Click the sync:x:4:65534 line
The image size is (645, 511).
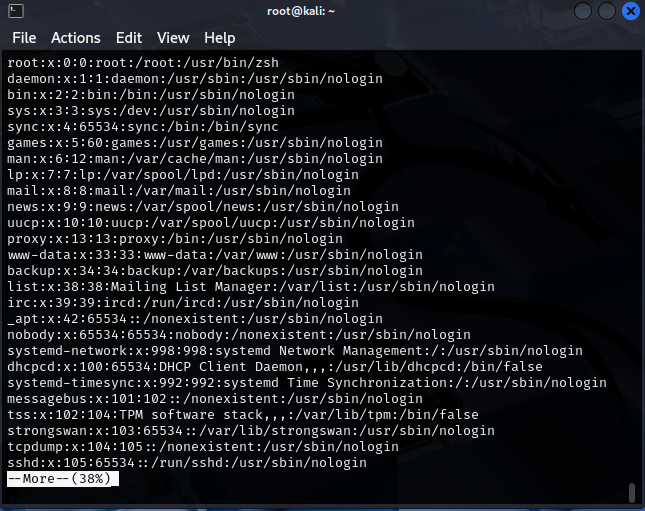point(143,127)
